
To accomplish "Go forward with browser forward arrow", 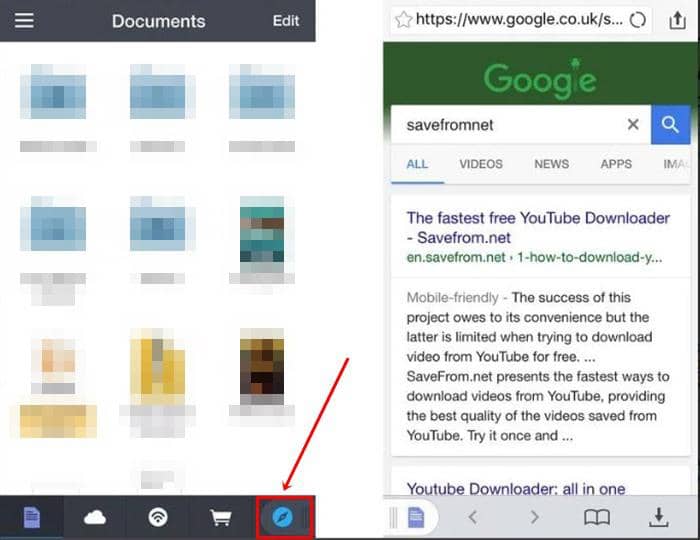I will pos(534,517).
